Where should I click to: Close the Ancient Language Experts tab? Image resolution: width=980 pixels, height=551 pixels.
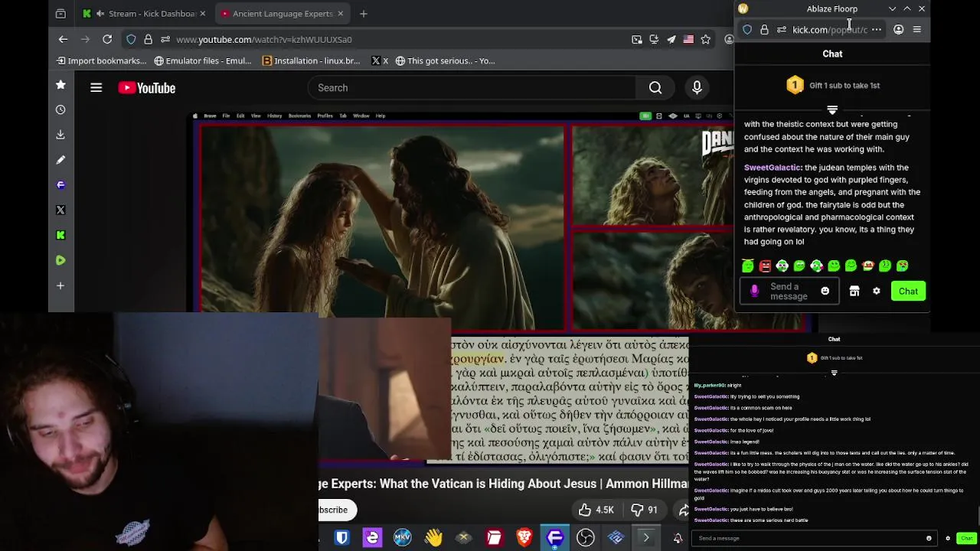pos(340,13)
